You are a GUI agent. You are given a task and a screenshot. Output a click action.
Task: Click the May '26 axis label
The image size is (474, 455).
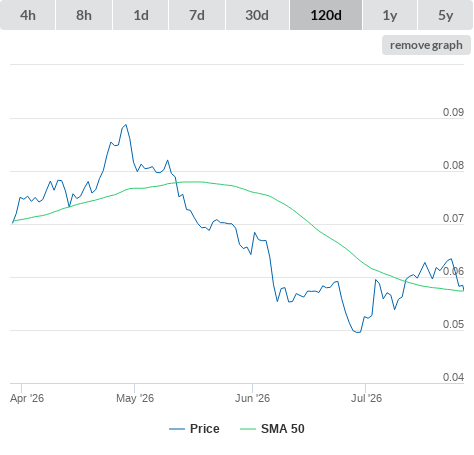135,398
